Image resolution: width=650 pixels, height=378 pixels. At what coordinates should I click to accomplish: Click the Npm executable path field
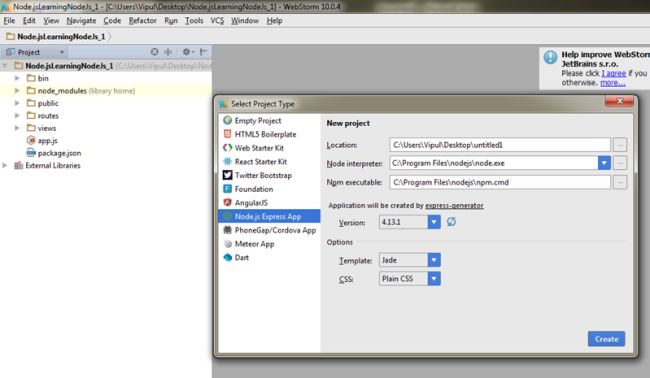[500, 182]
